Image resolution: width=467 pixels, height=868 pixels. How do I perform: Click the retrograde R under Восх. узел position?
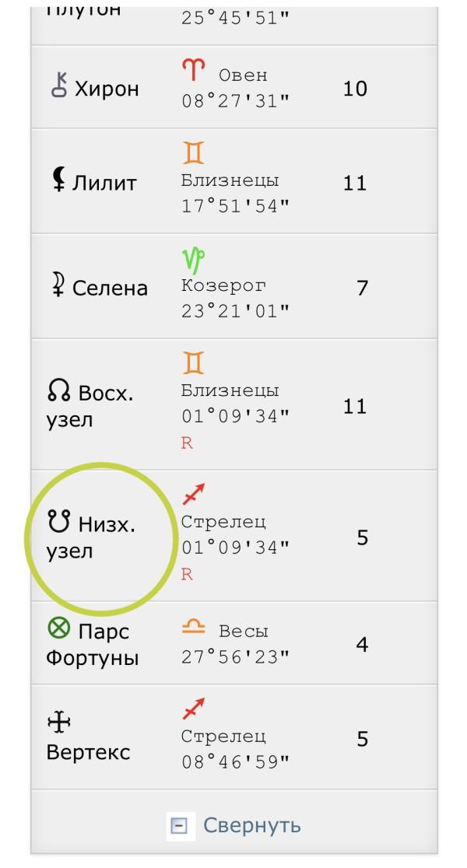tap(187, 443)
